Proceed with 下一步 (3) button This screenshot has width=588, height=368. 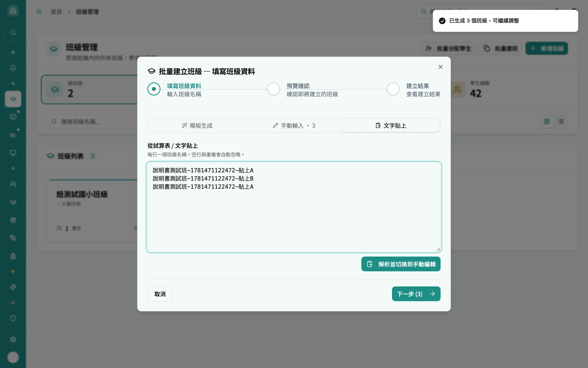(416, 294)
